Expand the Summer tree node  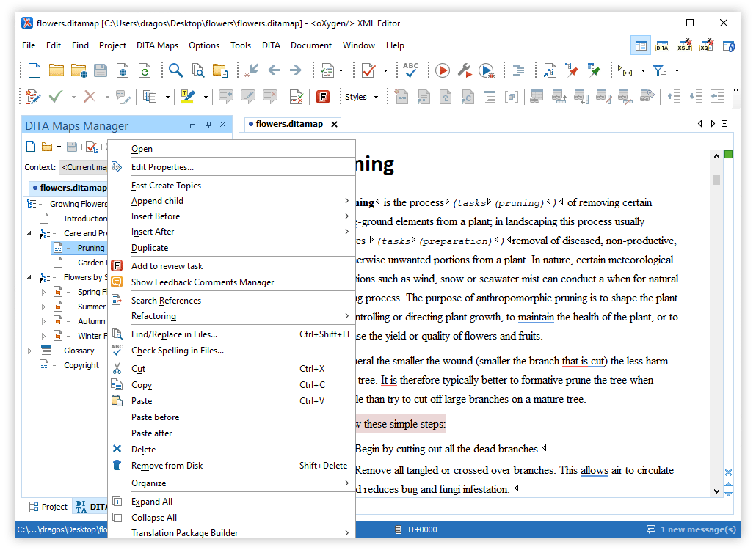click(x=43, y=307)
